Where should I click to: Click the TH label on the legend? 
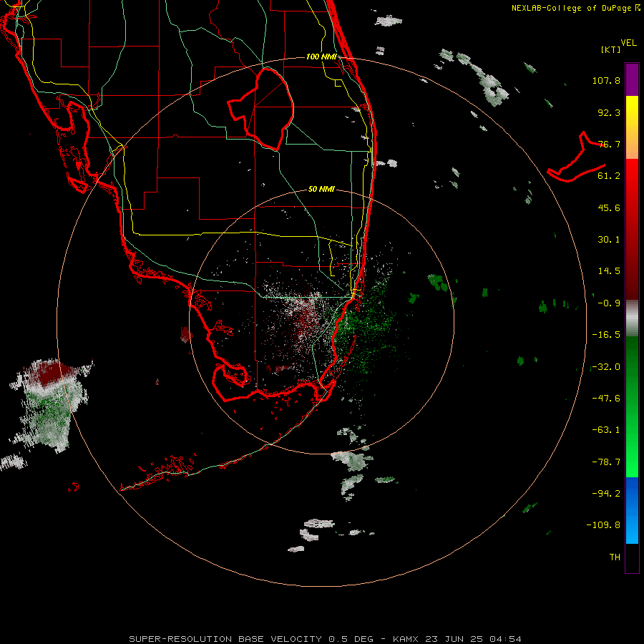pos(615,557)
